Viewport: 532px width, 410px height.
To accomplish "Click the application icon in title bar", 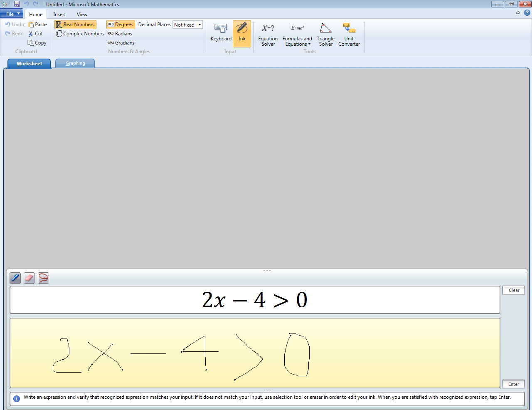I will (x=5, y=4).
